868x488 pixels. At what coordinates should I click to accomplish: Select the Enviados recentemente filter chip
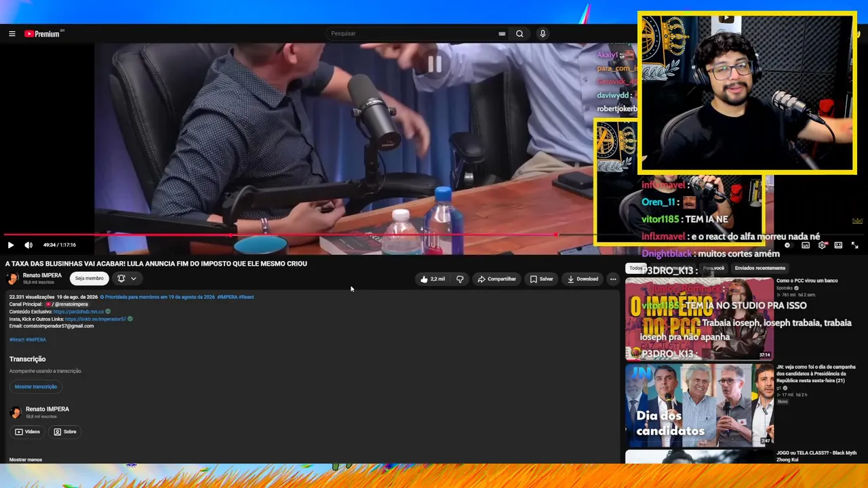760,268
